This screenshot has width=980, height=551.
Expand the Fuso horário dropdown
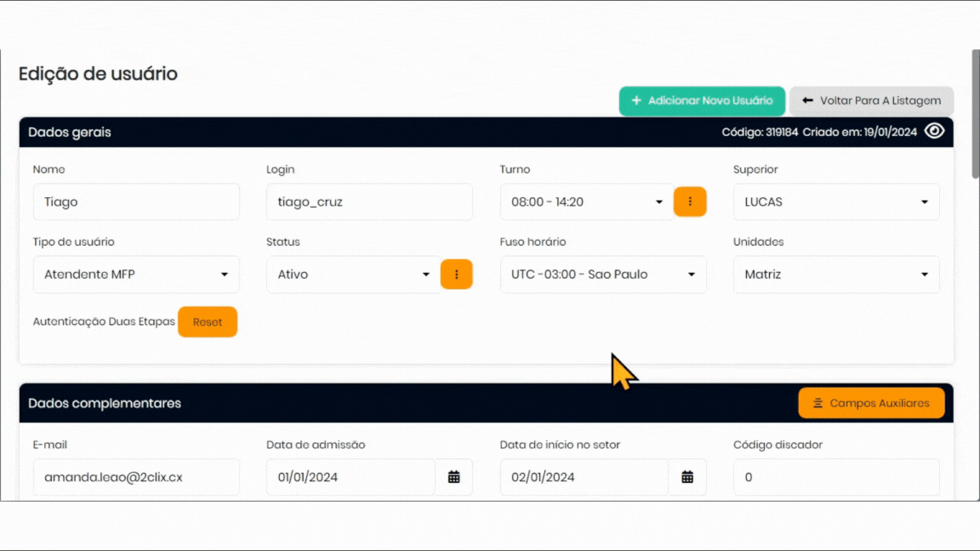click(602, 275)
